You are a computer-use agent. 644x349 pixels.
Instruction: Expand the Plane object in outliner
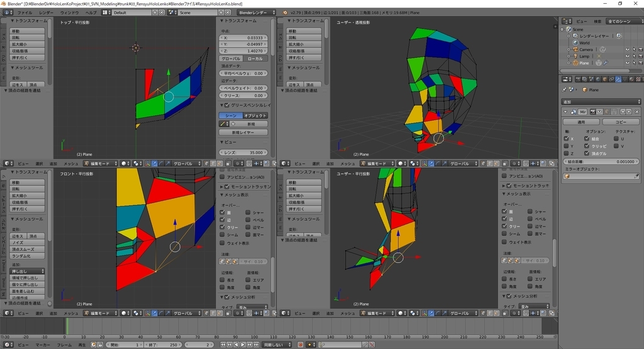click(x=569, y=63)
